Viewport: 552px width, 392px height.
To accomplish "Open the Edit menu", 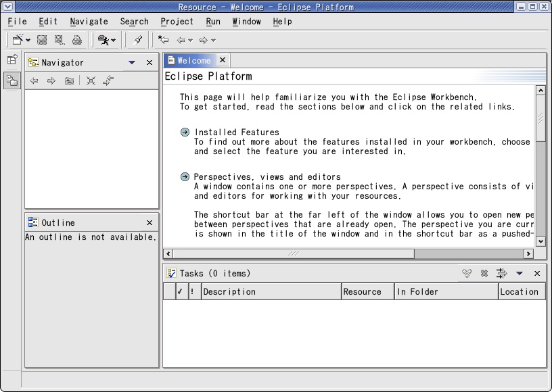I will [48, 22].
